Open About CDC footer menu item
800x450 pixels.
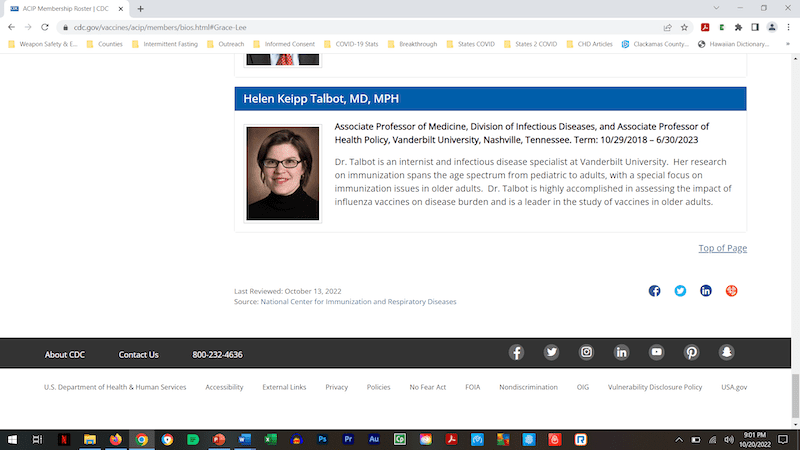click(x=65, y=355)
